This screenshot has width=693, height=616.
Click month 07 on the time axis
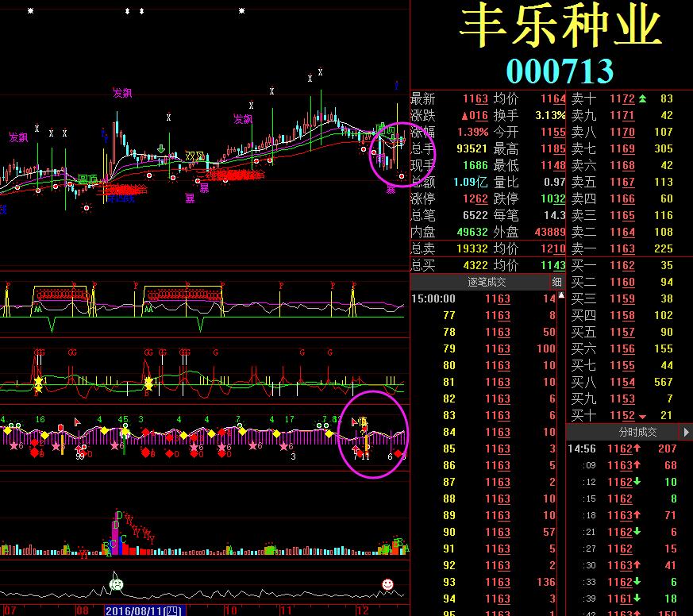[10, 610]
